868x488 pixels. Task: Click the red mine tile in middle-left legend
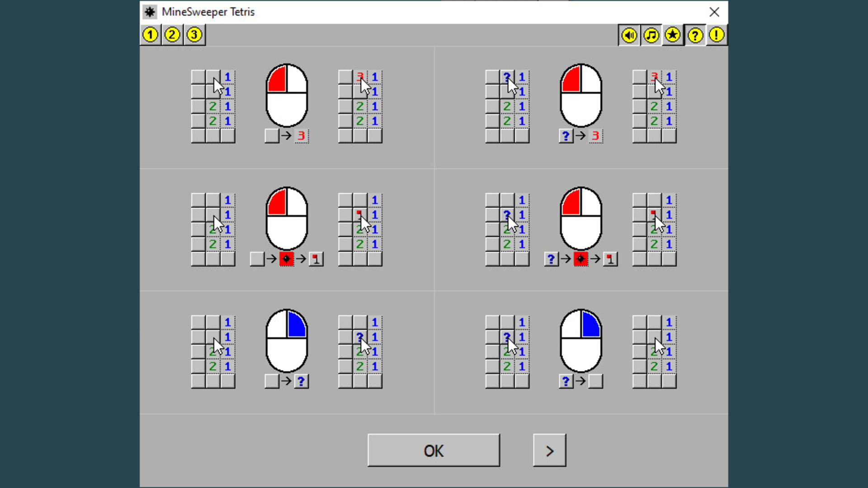click(287, 259)
